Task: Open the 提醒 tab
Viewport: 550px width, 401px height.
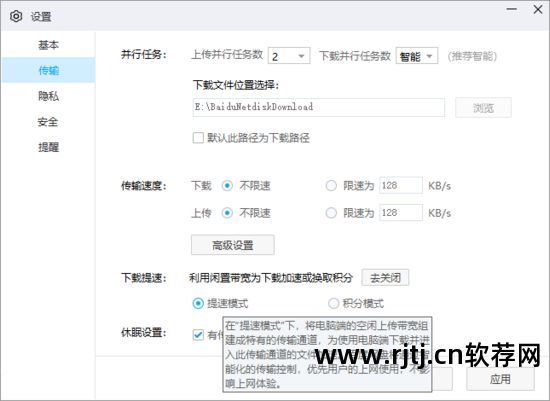Action: coord(48,147)
